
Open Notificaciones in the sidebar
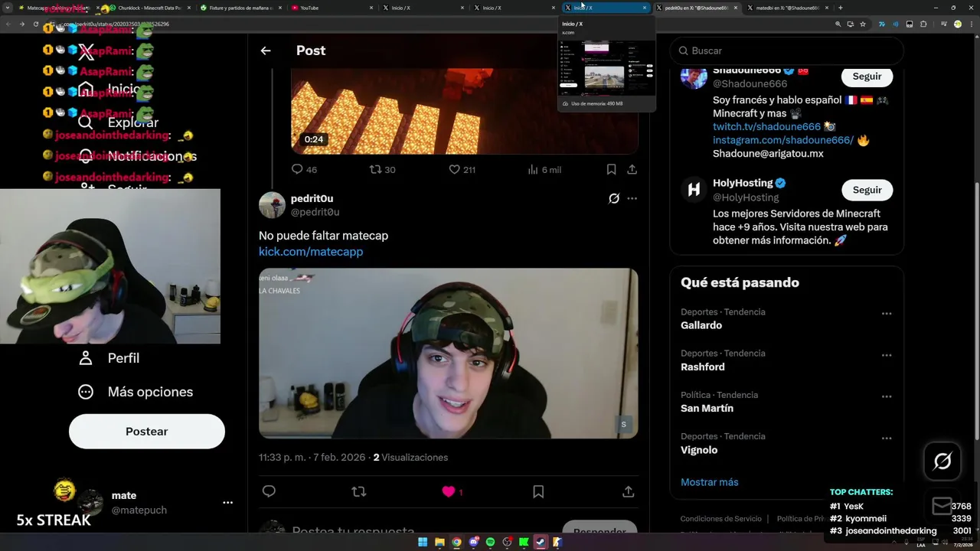point(138,156)
